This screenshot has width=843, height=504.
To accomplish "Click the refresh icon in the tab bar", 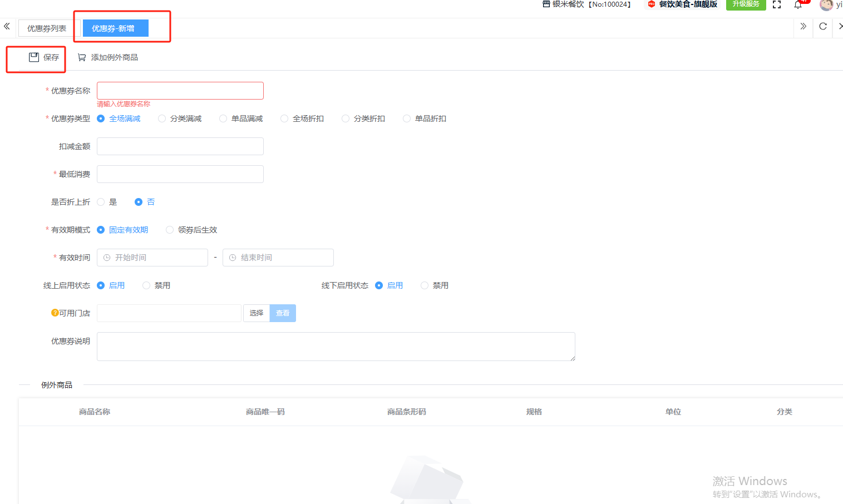I will [823, 26].
